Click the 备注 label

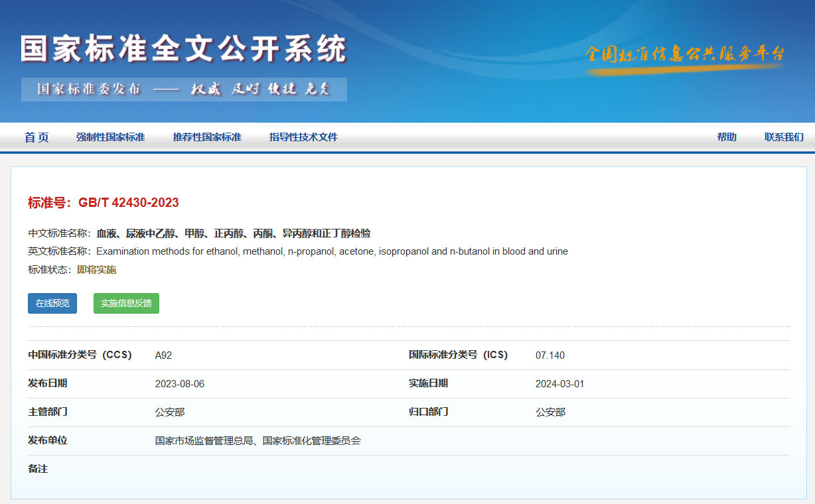[38, 469]
